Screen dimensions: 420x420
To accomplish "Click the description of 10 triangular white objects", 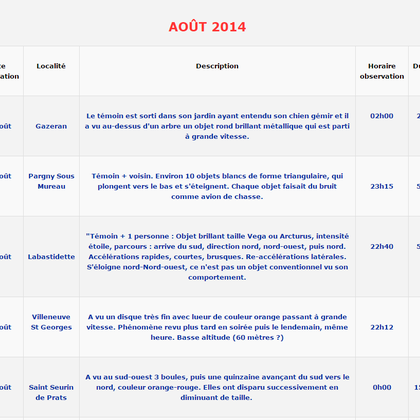I will 217,186.
